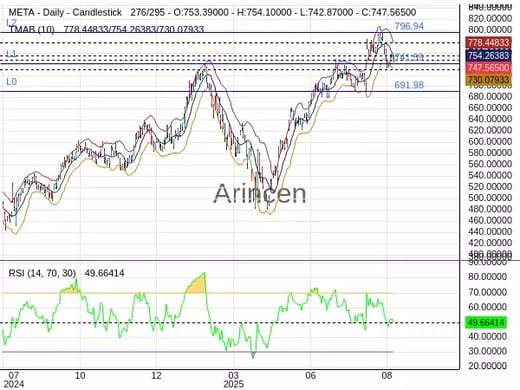Click the L2 line label
520x390 pixels.
point(11,23)
